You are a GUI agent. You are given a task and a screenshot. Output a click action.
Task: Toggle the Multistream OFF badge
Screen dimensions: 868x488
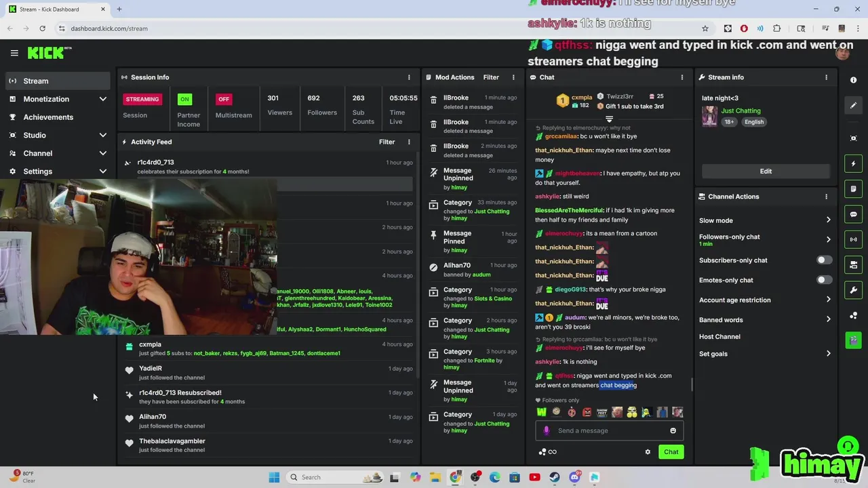224,99
